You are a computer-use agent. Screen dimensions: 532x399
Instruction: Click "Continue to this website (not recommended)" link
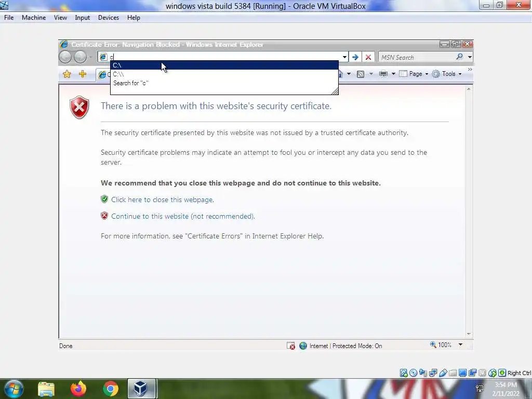(183, 216)
